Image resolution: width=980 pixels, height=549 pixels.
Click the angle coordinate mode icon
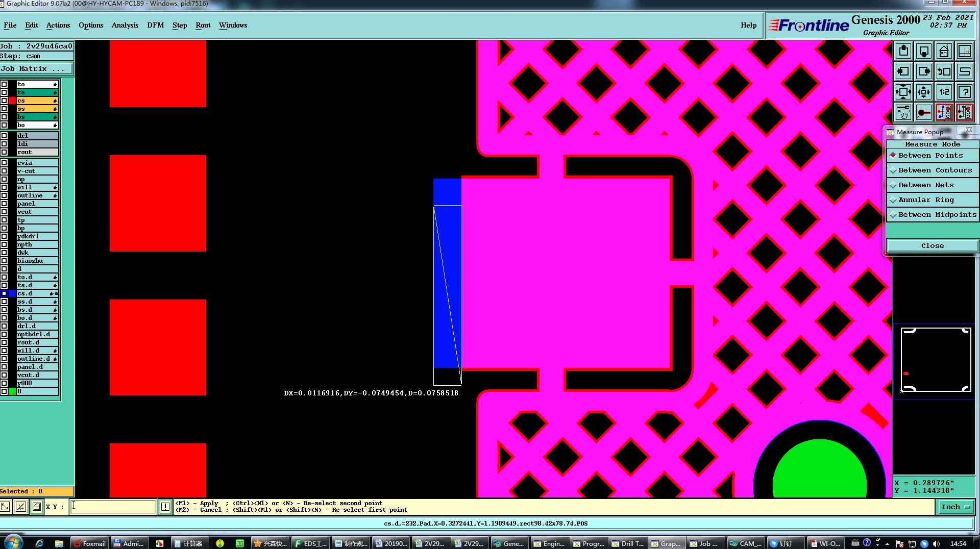point(21,507)
